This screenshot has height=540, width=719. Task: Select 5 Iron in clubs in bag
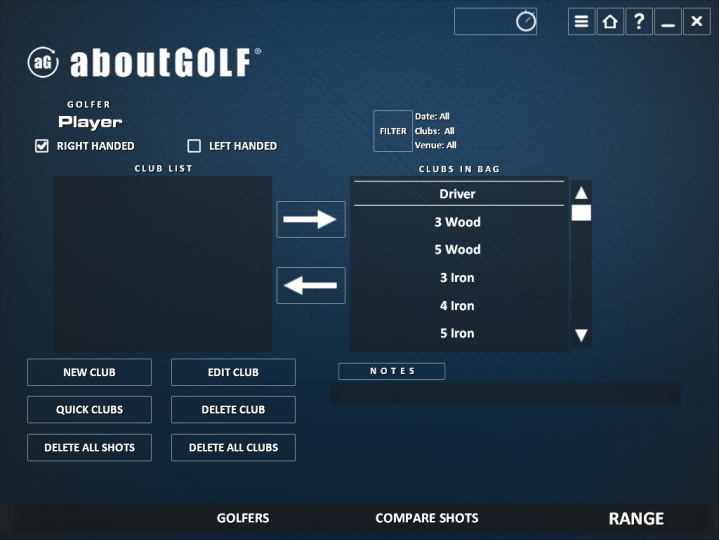point(459,333)
